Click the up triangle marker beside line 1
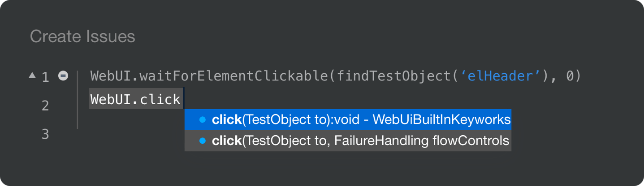The height and width of the screenshot is (186, 644). click(32, 75)
